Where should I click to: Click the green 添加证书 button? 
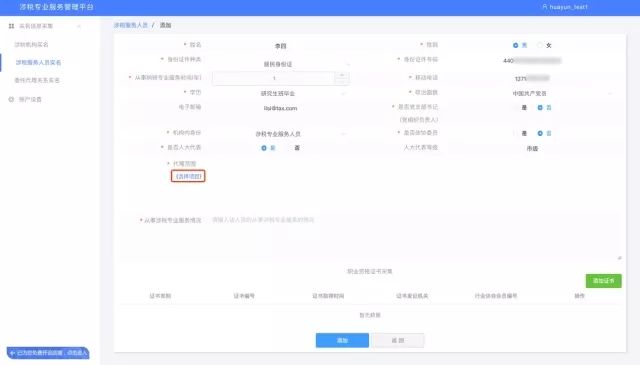pos(603,281)
